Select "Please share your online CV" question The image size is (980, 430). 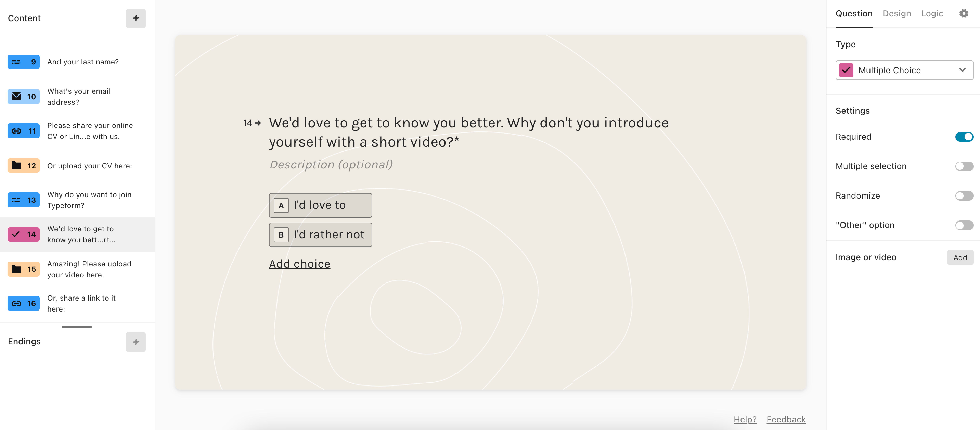pos(90,131)
